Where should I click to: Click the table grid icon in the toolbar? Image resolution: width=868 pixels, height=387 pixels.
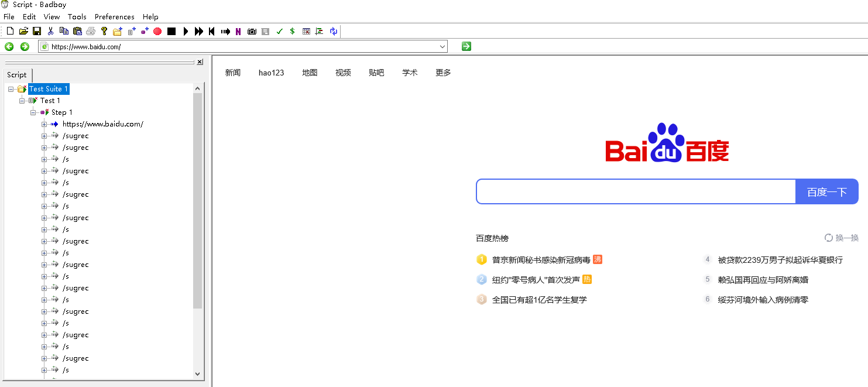[306, 31]
